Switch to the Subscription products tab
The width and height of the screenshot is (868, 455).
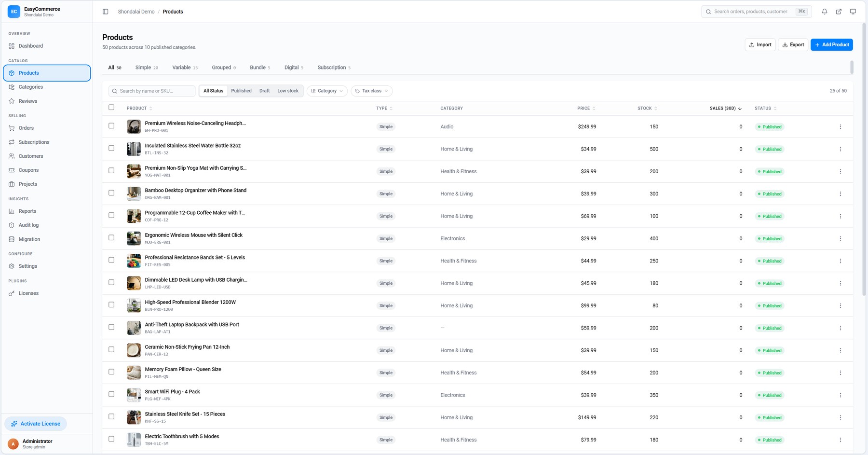pyautogui.click(x=334, y=68)
